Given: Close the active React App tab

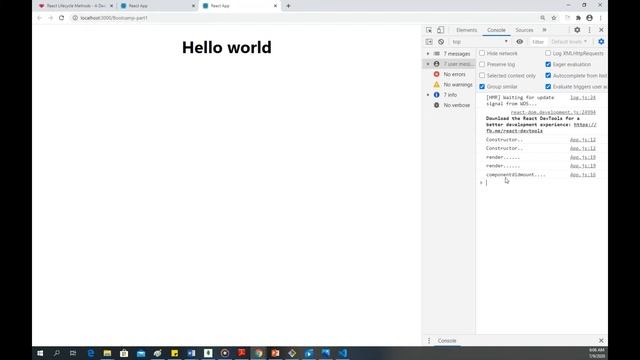Looking at the screenshot, I should coord(276,6).
